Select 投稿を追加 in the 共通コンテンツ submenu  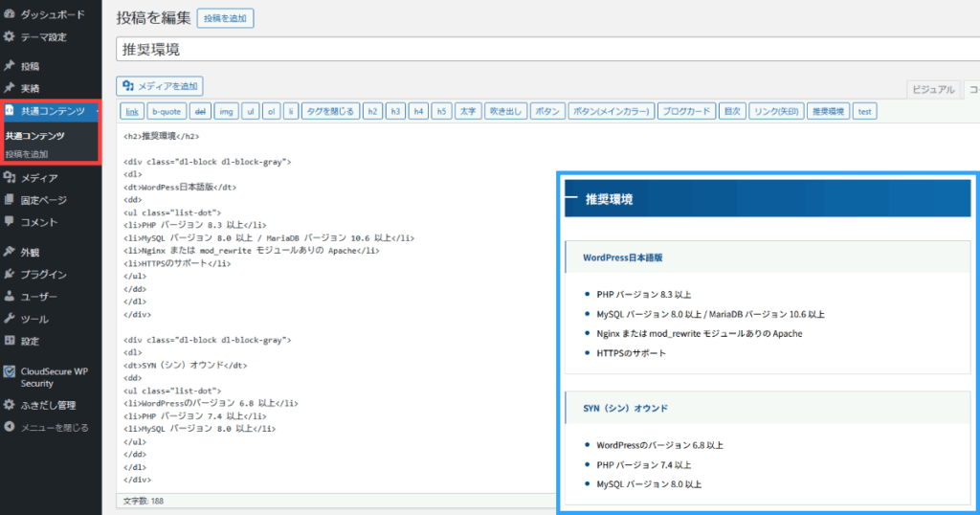pyautogui.click(x=27, y=154)
